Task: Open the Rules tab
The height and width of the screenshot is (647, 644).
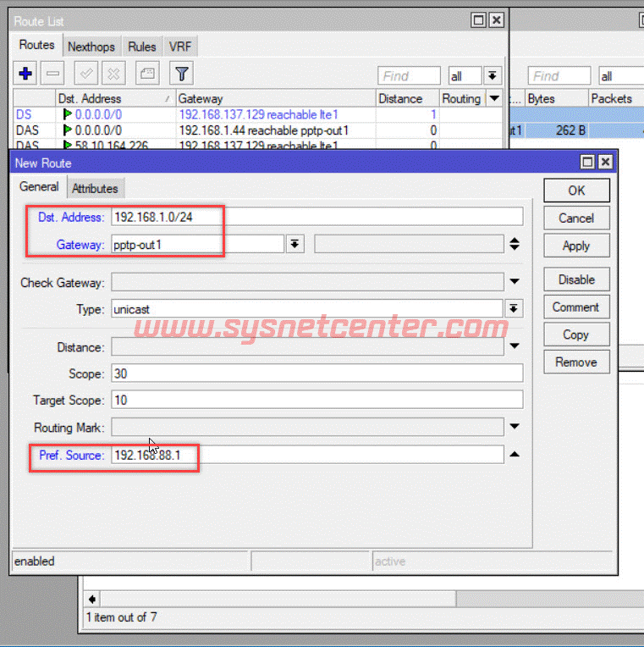Action: click(x=142, y=47)
